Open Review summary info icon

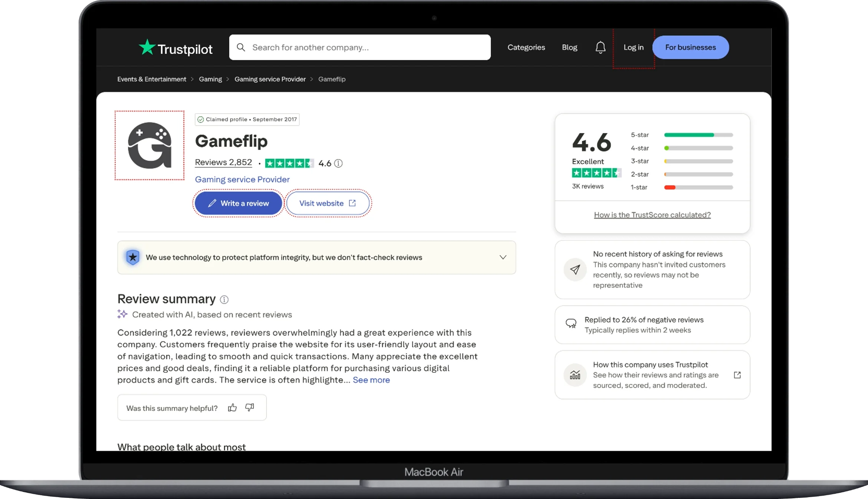tap(224, 299)
